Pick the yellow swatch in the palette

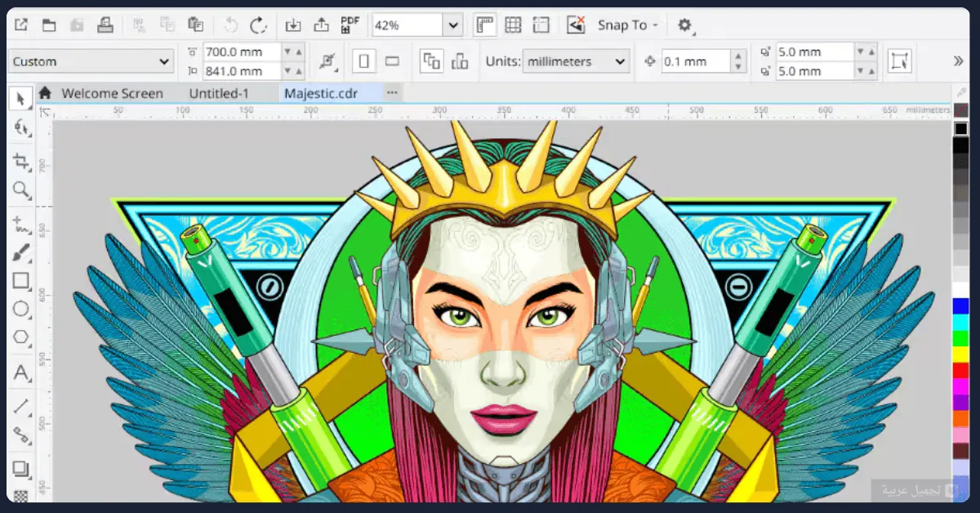coord(961,354)
